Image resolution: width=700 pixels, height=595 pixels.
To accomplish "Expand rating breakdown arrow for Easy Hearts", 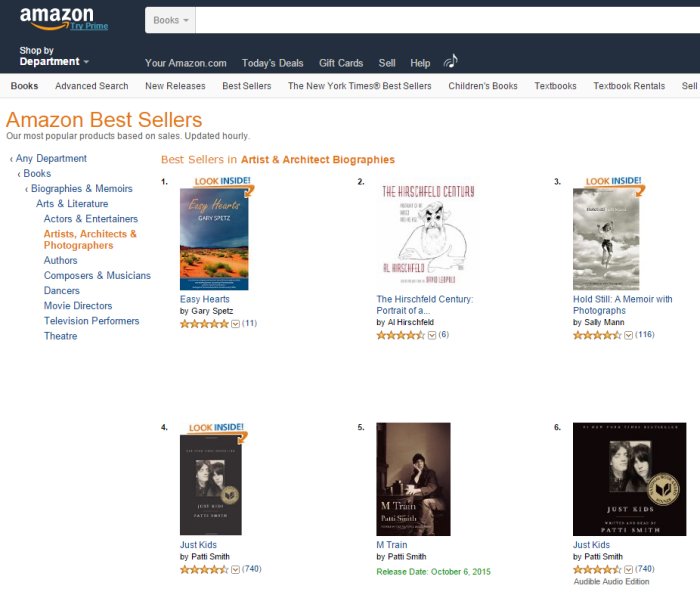I will (x=235, y=324).
